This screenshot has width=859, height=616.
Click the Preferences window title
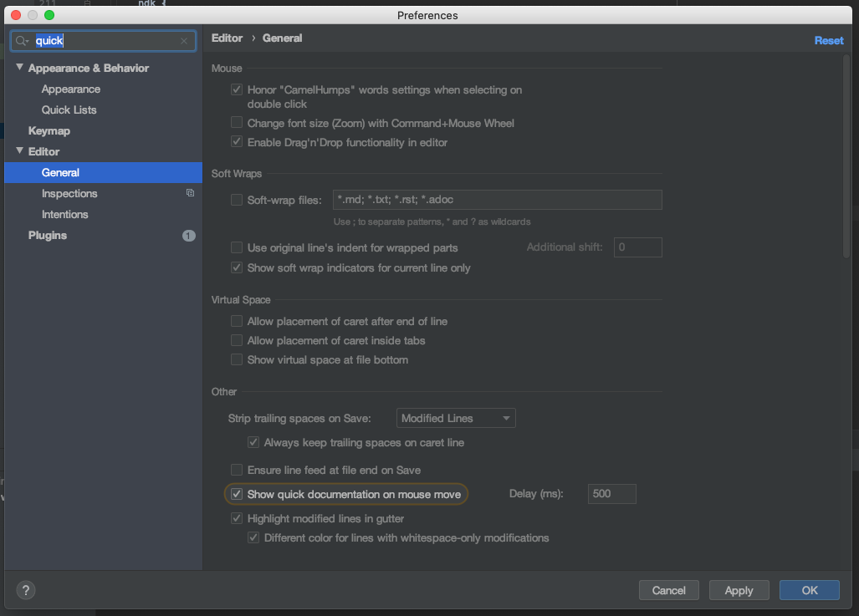(427, 15)
